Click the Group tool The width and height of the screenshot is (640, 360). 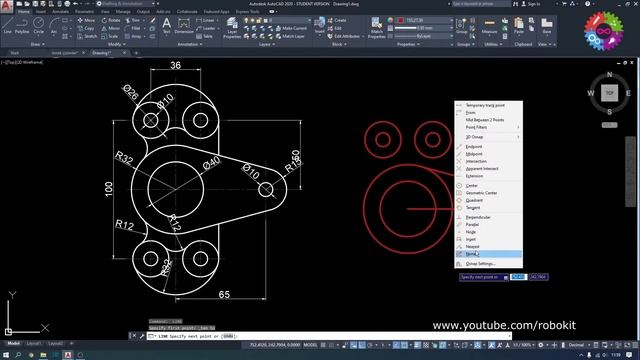tap(461, 26)
